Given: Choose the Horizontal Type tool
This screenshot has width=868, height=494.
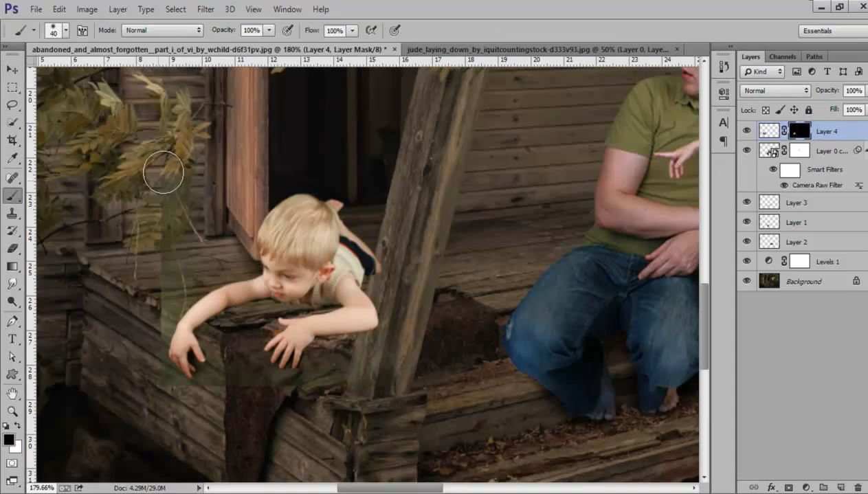Looking at the screenshot, I should tap(12, 339).
